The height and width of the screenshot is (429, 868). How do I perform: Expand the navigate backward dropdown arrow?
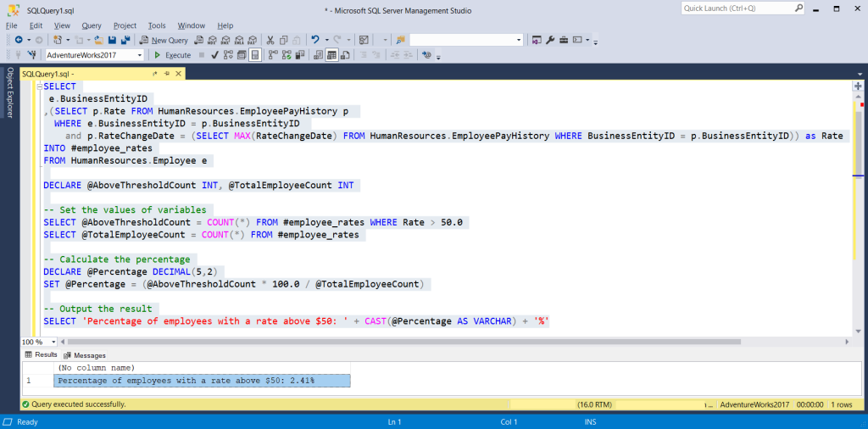click(x=28, y=40)
